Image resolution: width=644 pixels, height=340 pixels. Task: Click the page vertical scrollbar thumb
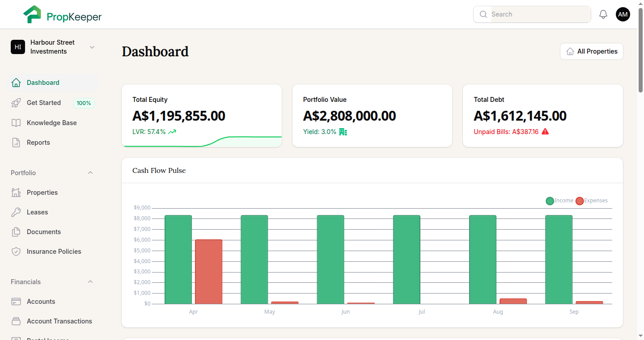tap(640, 49)
